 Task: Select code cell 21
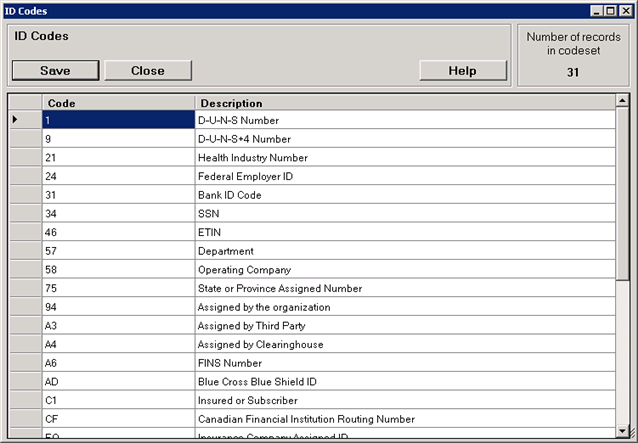click(x=118, y=158)
